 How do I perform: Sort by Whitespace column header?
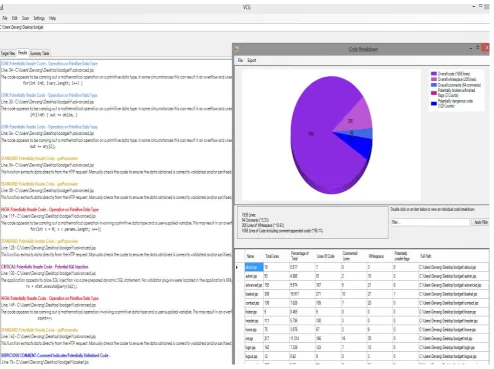point(380,256)
